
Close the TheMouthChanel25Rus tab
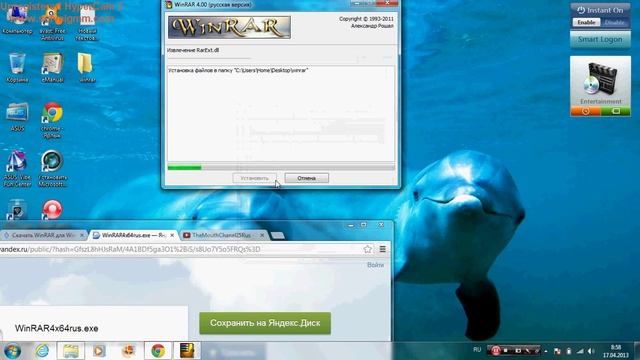pos(262,235)
